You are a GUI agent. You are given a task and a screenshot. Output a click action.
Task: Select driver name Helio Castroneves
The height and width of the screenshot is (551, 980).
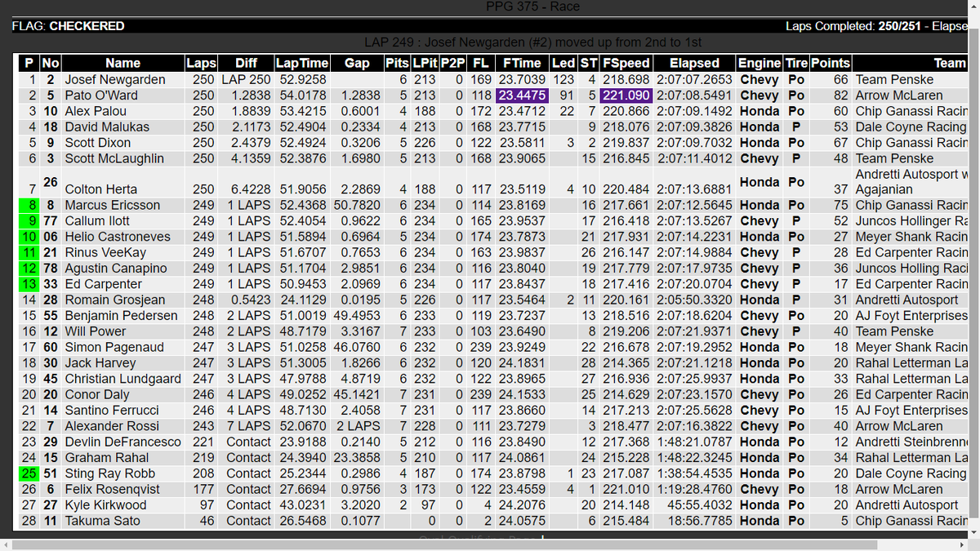coord(118,237)
